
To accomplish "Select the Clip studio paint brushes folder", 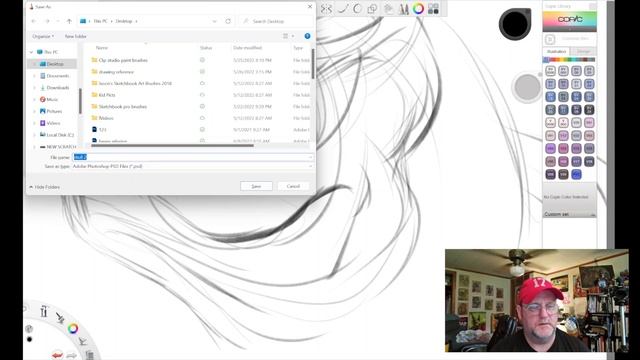I will [123, 60].
